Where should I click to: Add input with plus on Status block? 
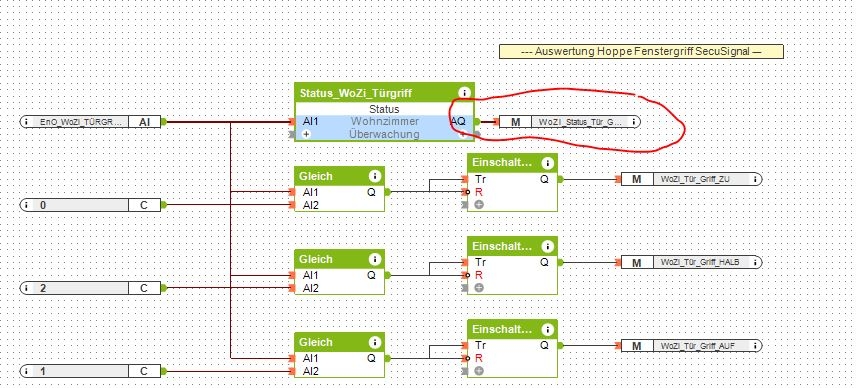[306, 134]
